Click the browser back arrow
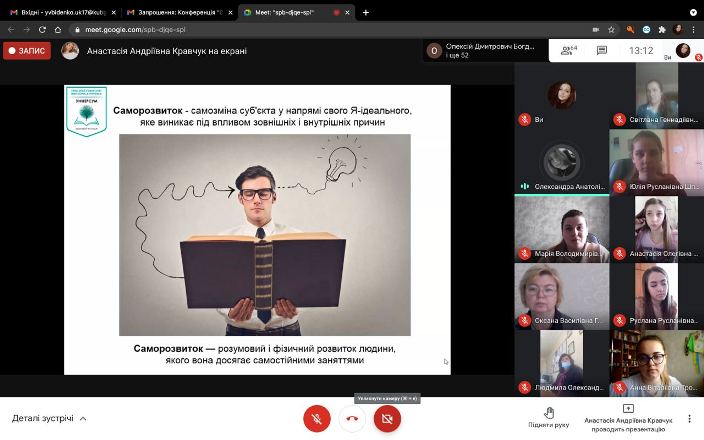Image resolution: width=704 pixels, height=440 pixels. 11,30
